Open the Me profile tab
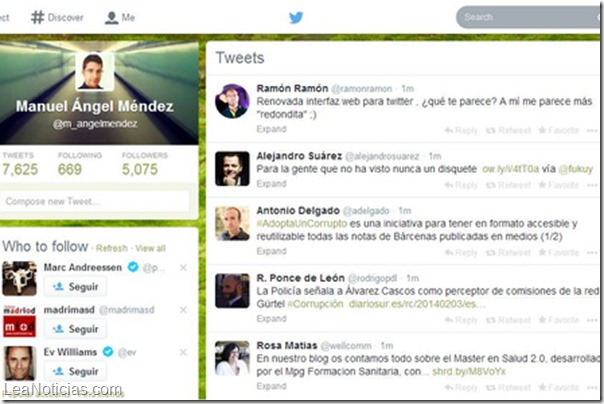 pos(120,17)
